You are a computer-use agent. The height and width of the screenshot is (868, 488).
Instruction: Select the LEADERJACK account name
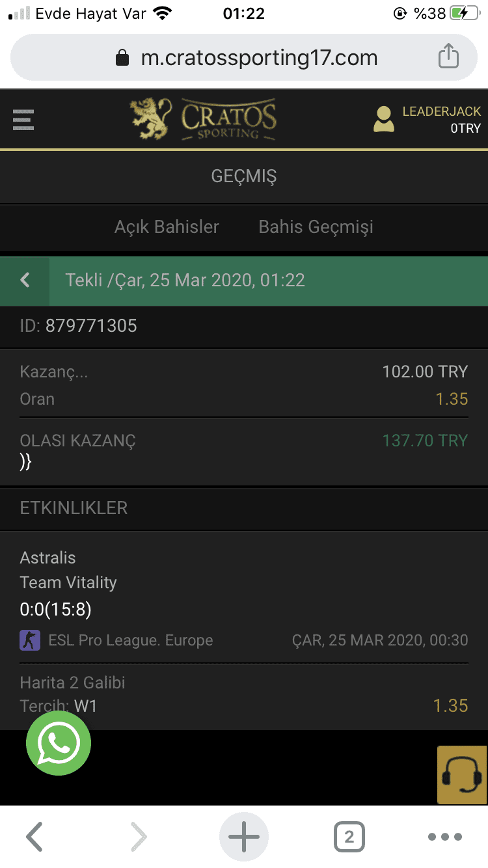coord(442,111)
